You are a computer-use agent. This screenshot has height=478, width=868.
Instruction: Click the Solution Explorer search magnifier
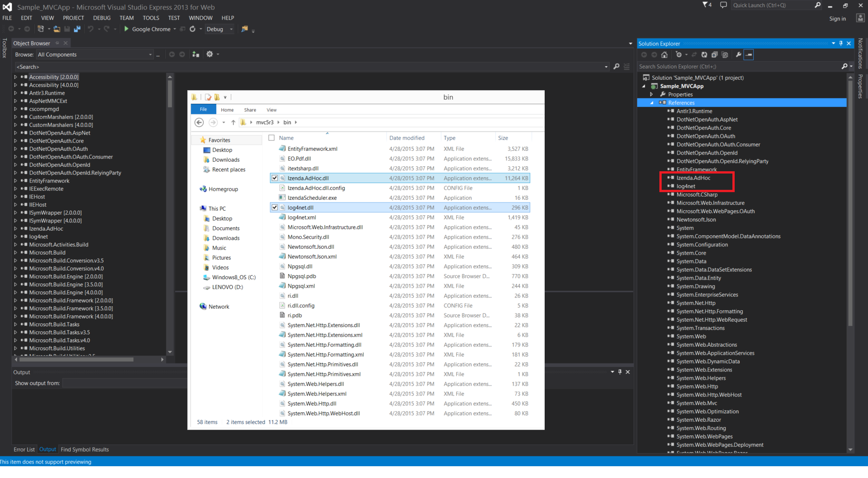844,66
